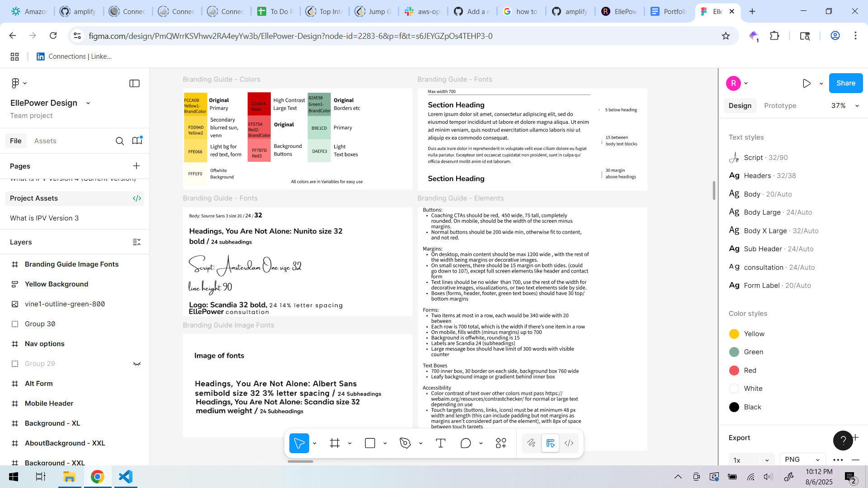The image size is (868, 488).
Task: Click the Yellow color style swatch
Action: click(x=735, y=333)
